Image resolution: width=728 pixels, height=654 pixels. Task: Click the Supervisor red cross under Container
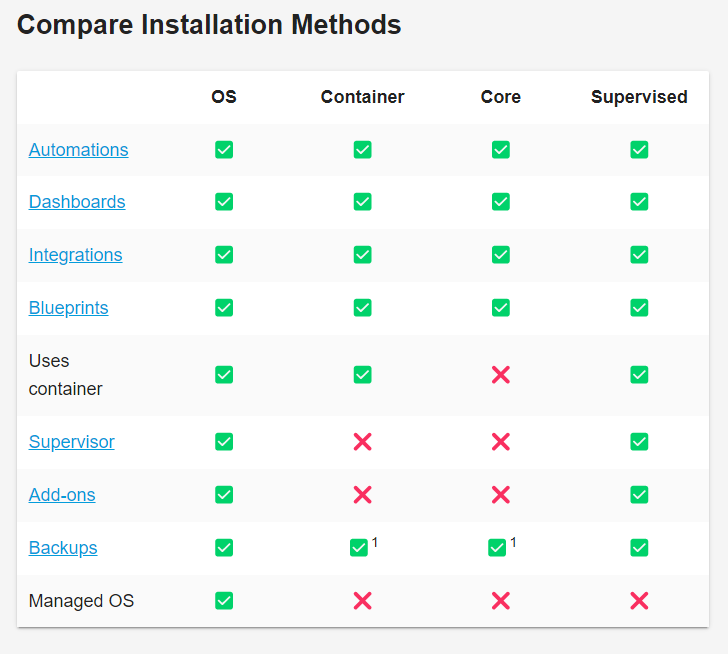(363, 442)
